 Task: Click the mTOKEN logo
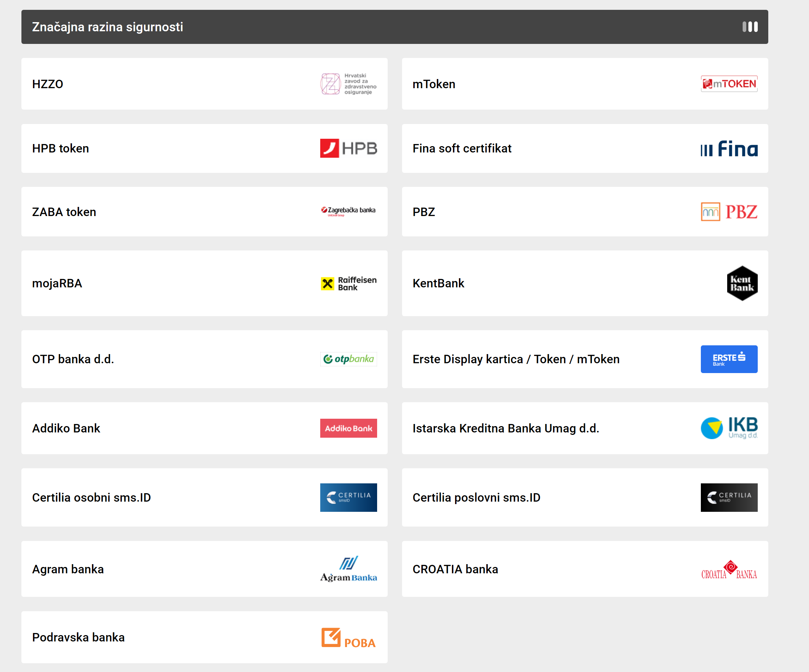729,84
